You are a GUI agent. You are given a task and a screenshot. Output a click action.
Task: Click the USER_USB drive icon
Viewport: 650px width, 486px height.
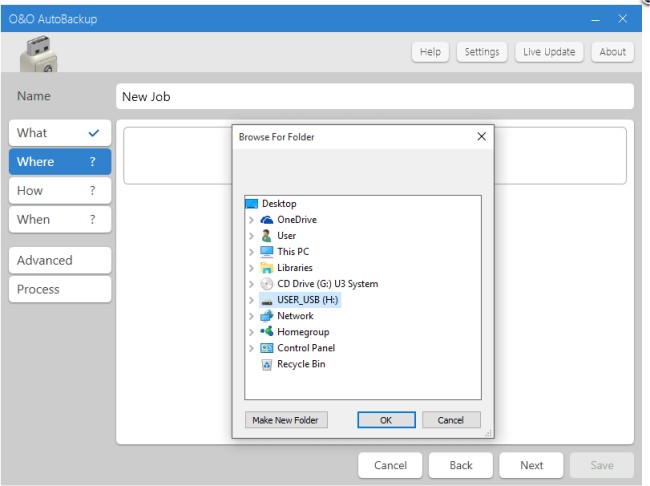coord(267,301)
